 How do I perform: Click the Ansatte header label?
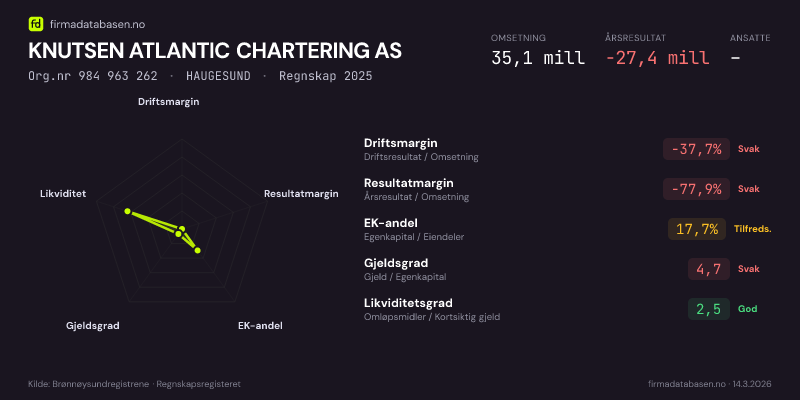tap(750, 38)
